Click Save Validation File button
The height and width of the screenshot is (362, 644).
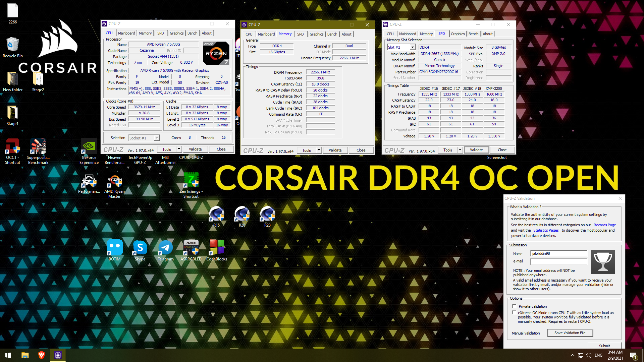[x=570, y=333]
